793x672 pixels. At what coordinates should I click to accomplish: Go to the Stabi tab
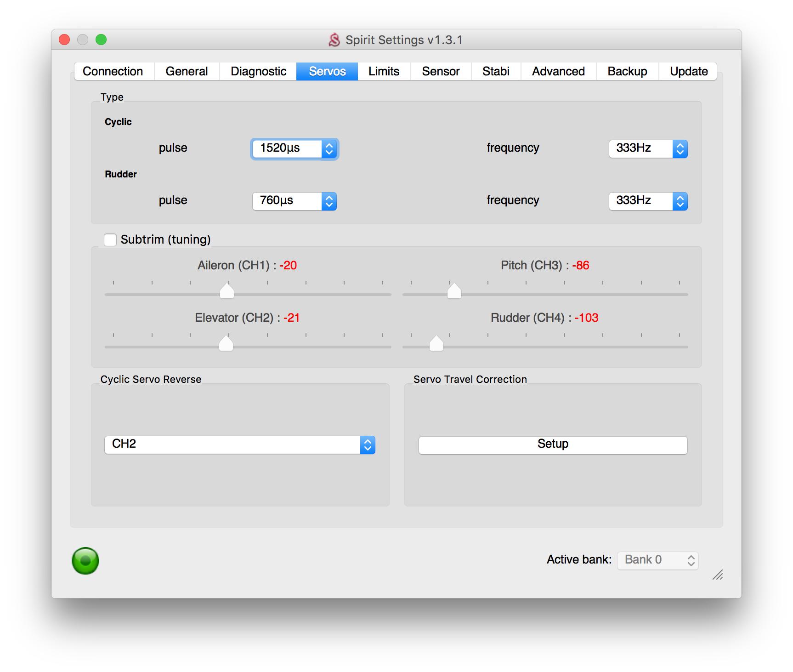496,71
